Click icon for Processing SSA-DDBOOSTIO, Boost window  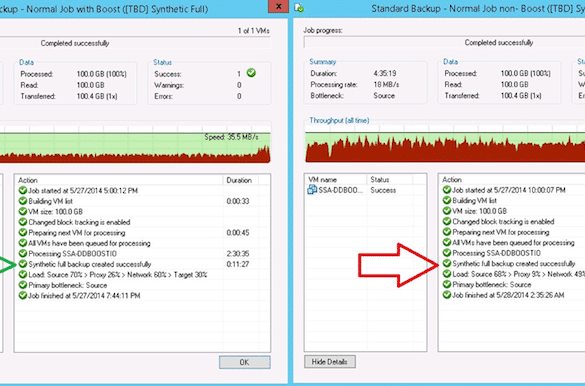tap(23, 253)
